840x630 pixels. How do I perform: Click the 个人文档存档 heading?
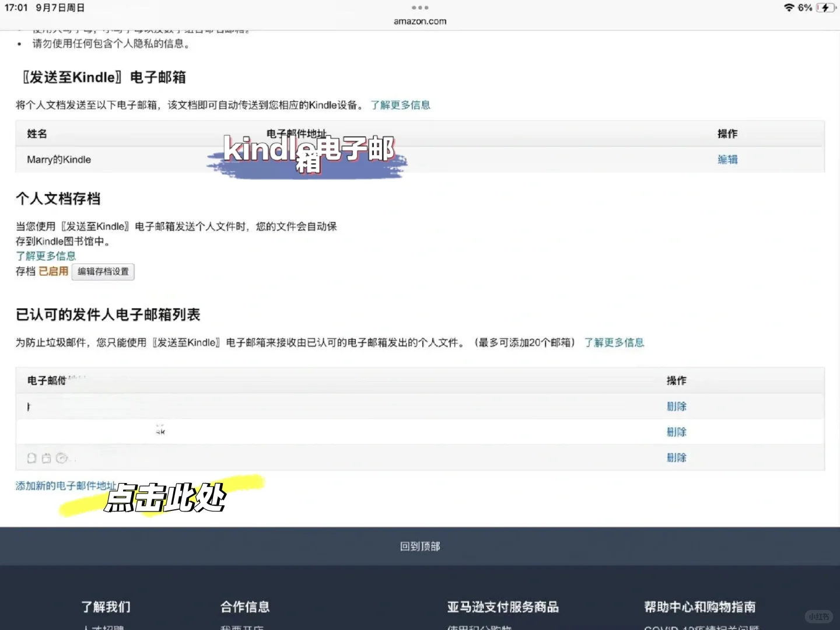(x=58, y=199)
